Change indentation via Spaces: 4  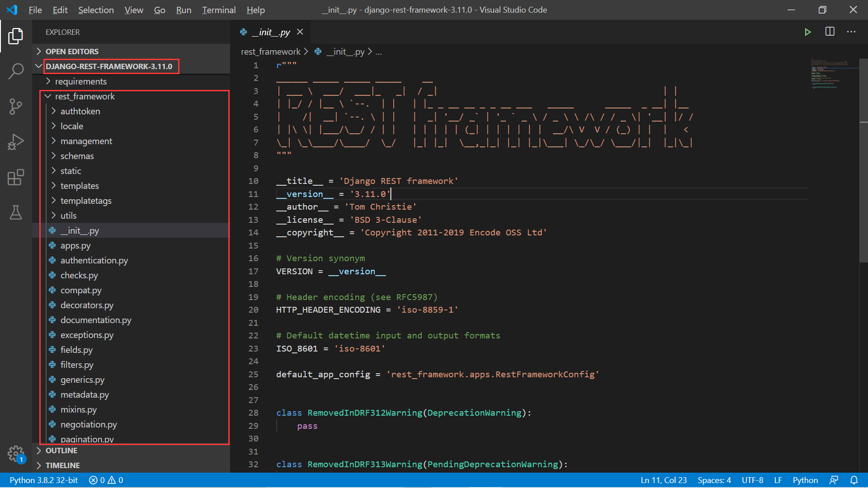pos(714,480)
